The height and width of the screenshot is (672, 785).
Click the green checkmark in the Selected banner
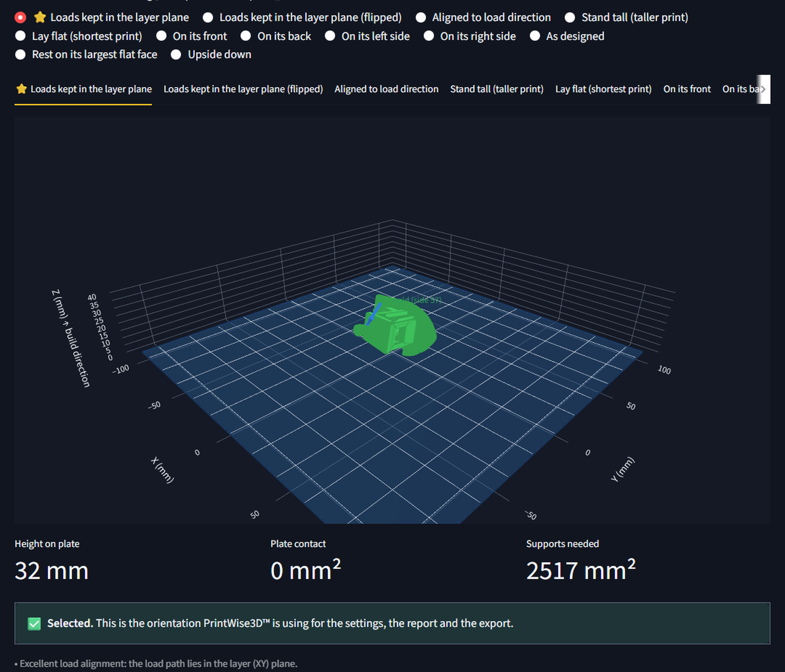(34, 624)
